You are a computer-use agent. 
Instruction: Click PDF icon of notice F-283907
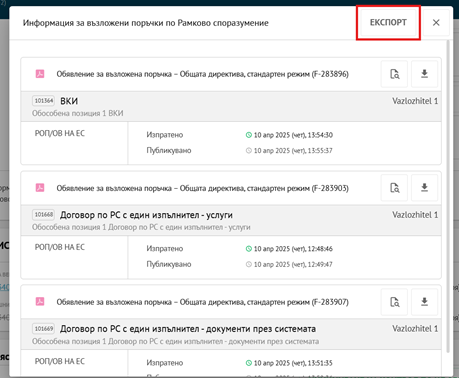[x=40, y=302]
